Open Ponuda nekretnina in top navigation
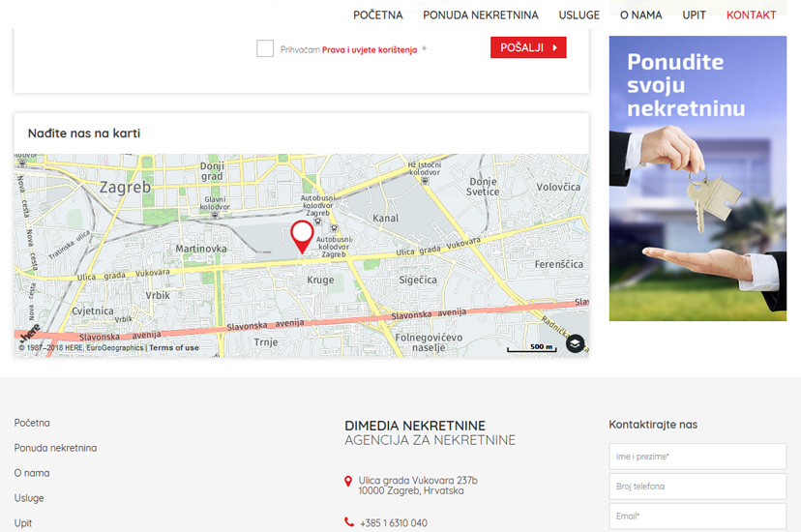This screenshot has width=801, height=532. tap(480, 15)
